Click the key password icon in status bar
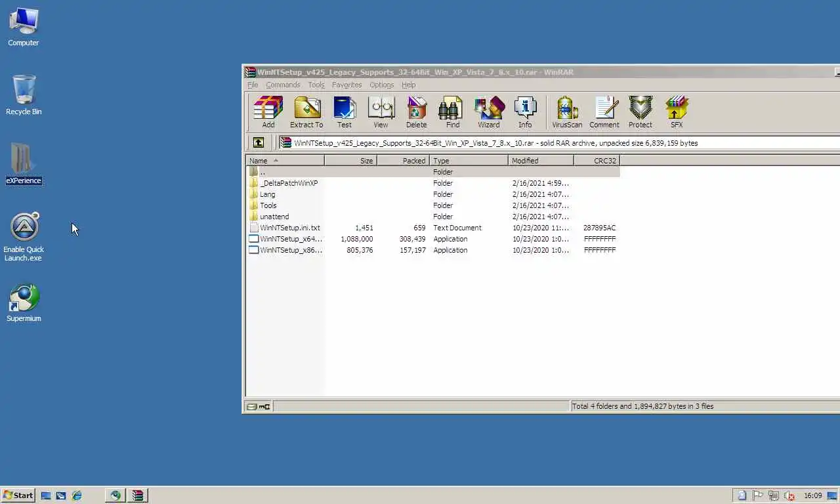Screen dimensions: 840x504 pos(264,407)
